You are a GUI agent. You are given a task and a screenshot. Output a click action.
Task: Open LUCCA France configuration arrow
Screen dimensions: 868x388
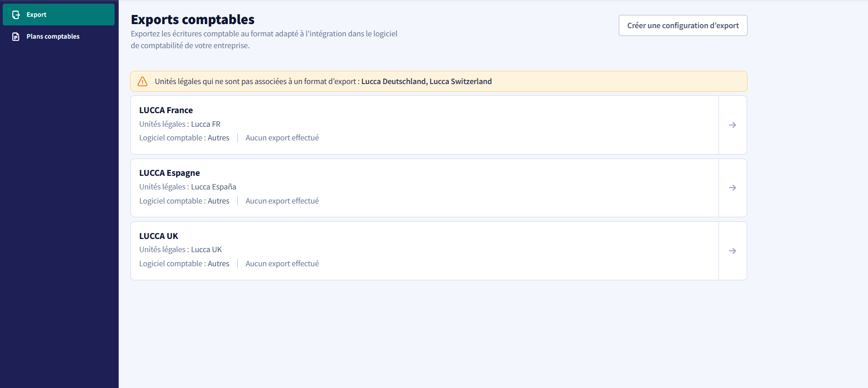click(x=733, y=125)
